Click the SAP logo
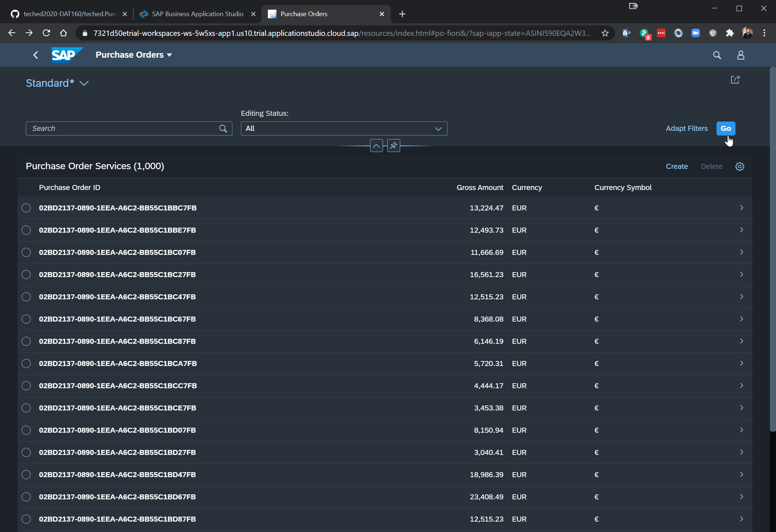 click(67, 55)
